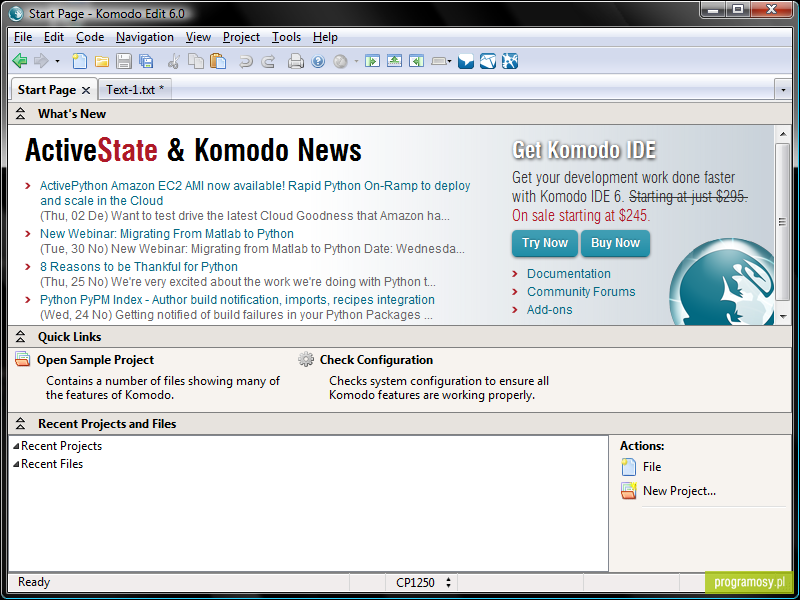Click the blue network-nodes toolbar icon

click(510, 61)
